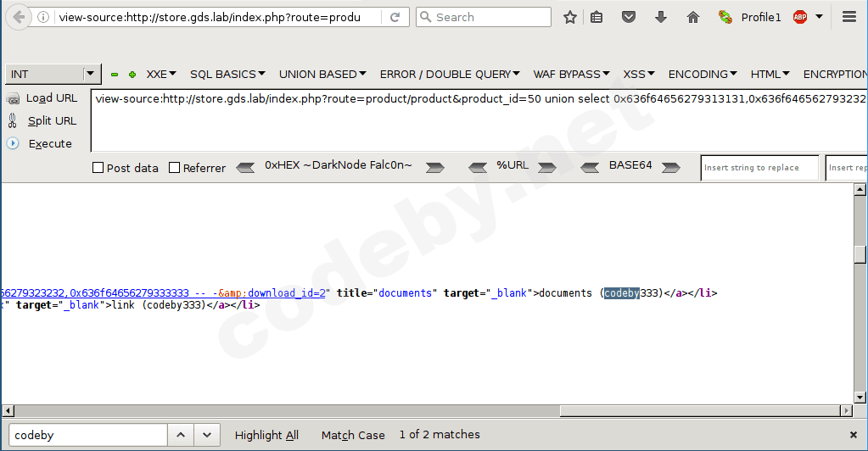Screen dimensions: 868x451
Task: Click the horizontal scrollbar thumb
Action: click(x=700, y=410)
